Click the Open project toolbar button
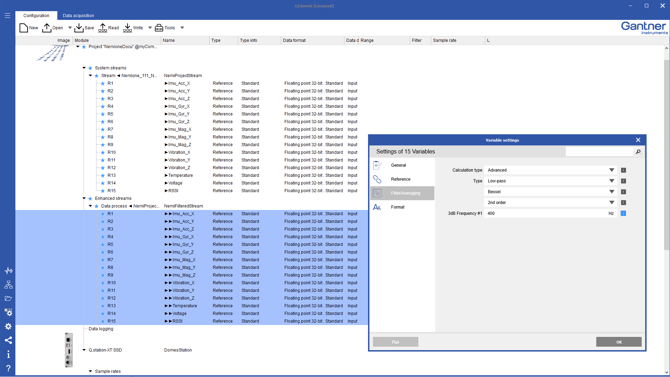The width and height of the screenshot is (670, 377). click(x=52, y=28)
